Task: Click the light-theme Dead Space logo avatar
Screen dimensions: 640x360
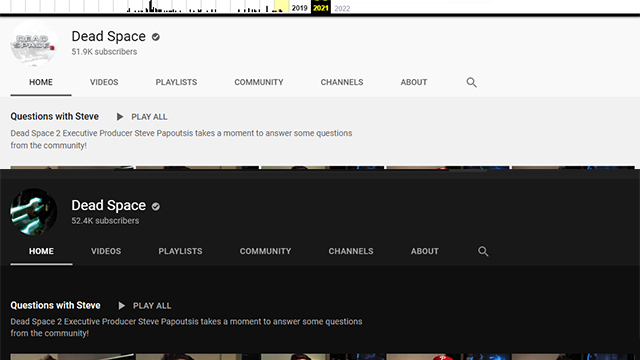Action: [x=33, y=43]
